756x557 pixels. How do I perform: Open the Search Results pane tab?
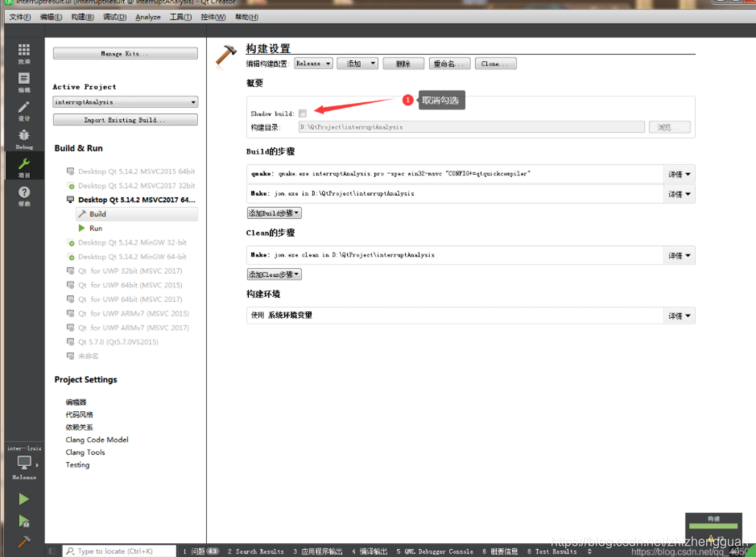(255, 551)
